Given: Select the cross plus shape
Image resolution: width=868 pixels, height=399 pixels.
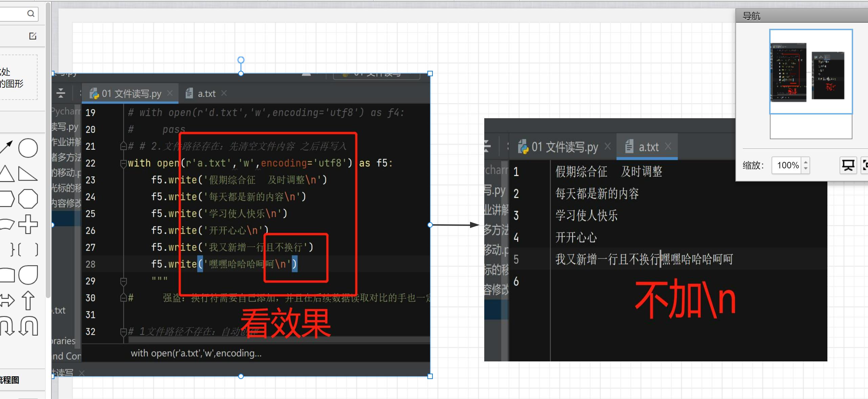Looking at the screenshot, I should [28, 224].
